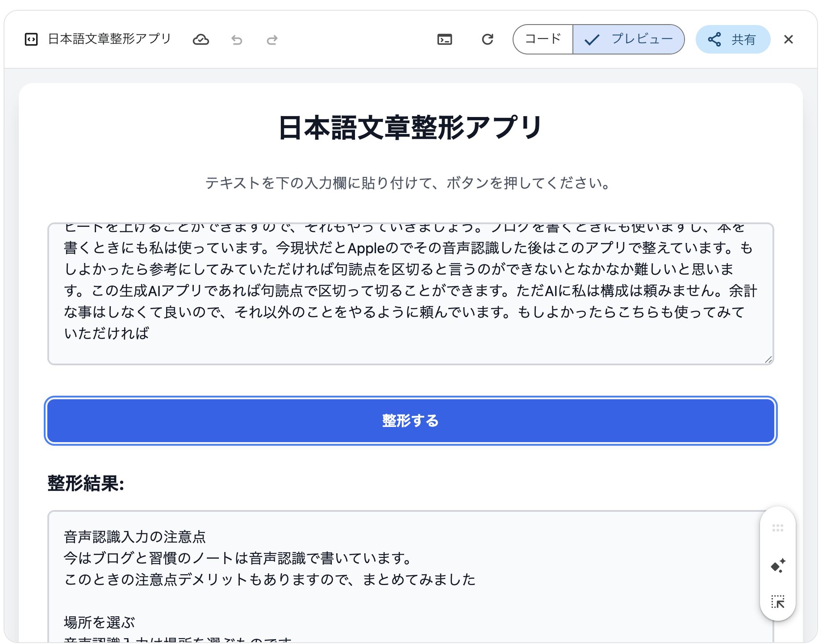
Task: Click the textarea resize handle
Action: 768,360
